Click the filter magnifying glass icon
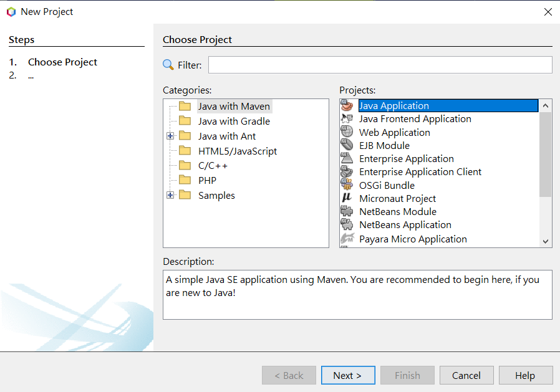 tap(168, 65)
